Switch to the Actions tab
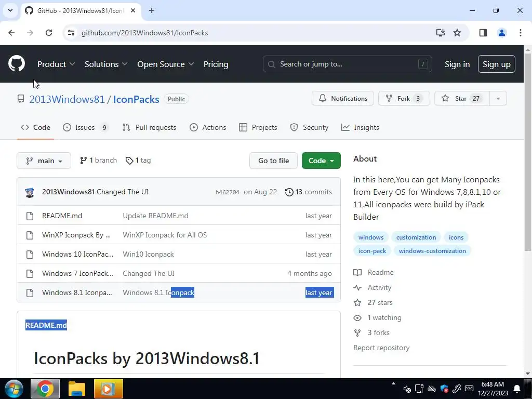Screen dimensions: 532x399 [x=208, y=128]
